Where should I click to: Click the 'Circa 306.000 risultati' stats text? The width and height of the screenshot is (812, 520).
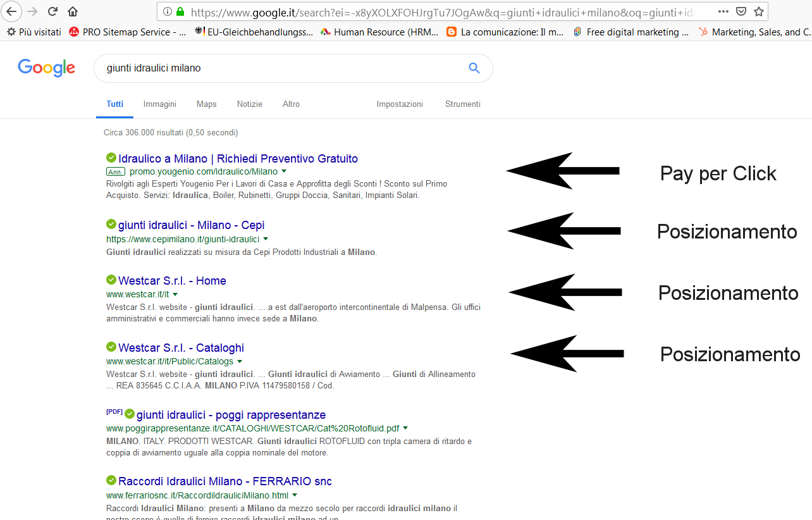(x=171, y=133)
